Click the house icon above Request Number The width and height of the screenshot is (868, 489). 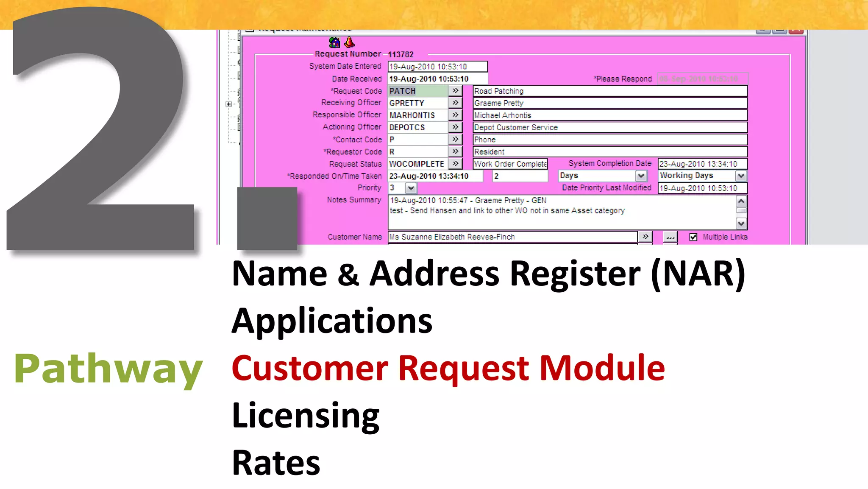pyautogui.click(x=334, y=42)
